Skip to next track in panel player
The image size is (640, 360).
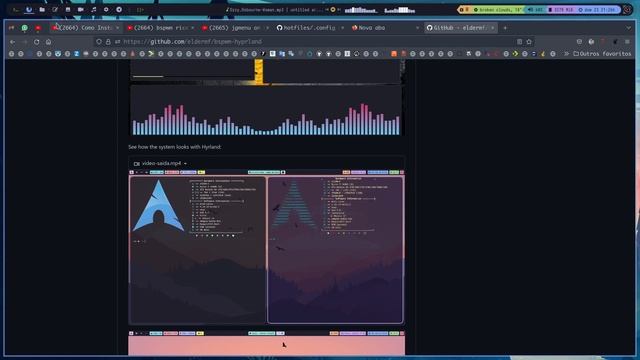pyautogui.click(x=339, y=9)
